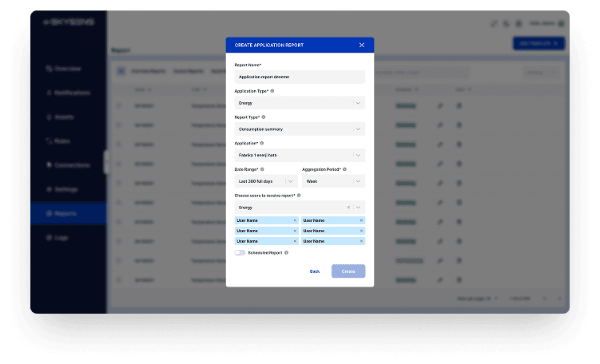Remove the first User Name tag in left column
The width and height of the screenshot is (600, 364).
(x=294, y=220)
